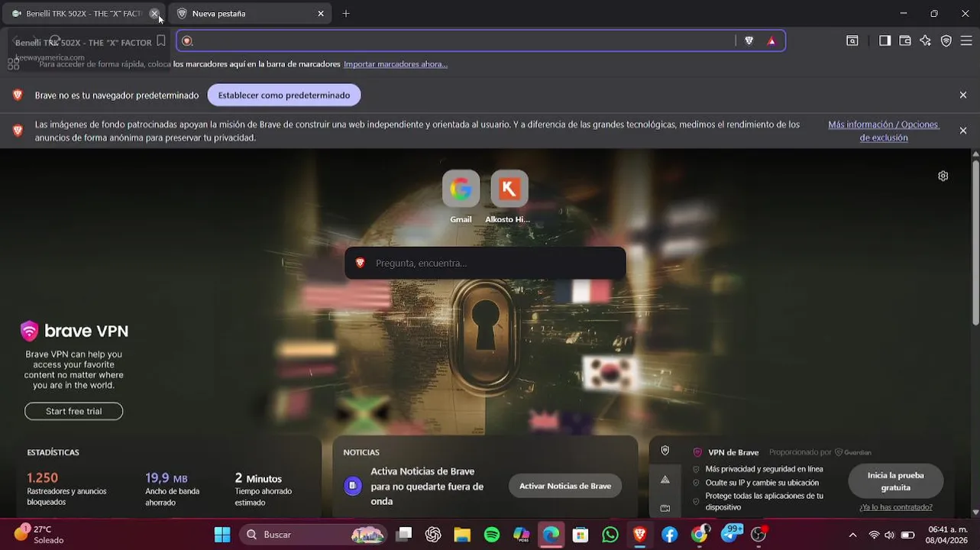Screen dimensions: 980x550
Task: Switch to the Benelli TRK 502X tab
Action: (x=83, y=14)
